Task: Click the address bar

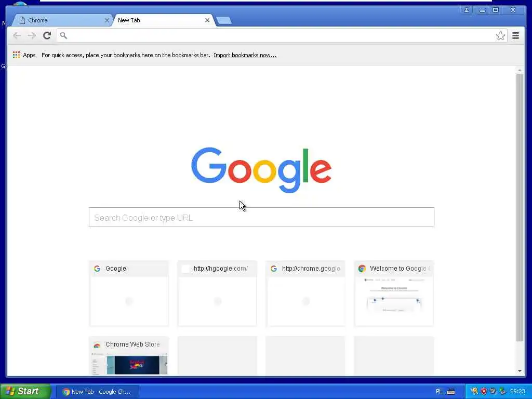Action: [x=282, y=36]
